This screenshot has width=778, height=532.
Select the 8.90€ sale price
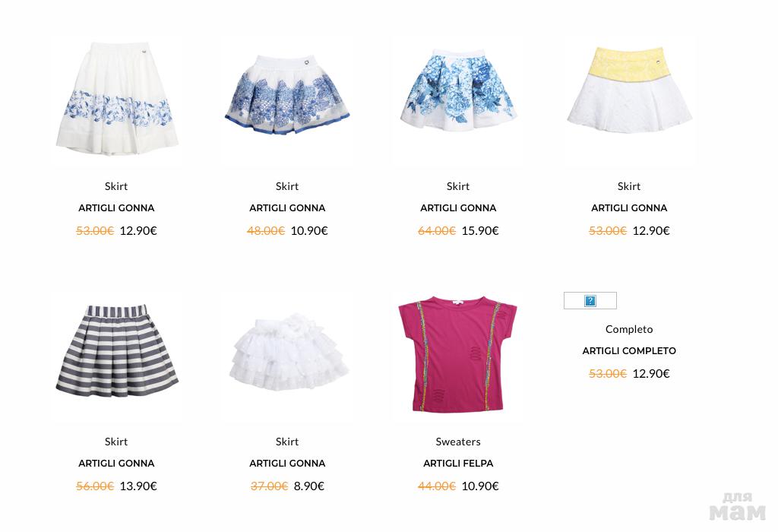(308, 486)
